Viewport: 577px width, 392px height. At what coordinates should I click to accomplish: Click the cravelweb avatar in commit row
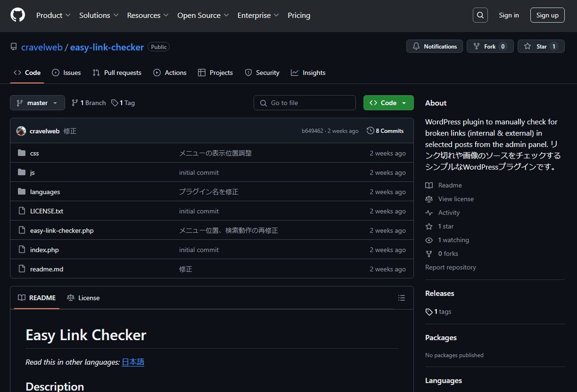pyautogui.click(x=21, y=131)
